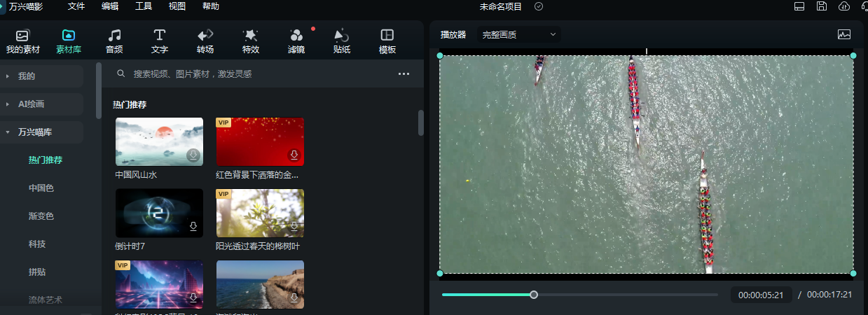Open the three-dot more options menu

[x=404, y=73]
